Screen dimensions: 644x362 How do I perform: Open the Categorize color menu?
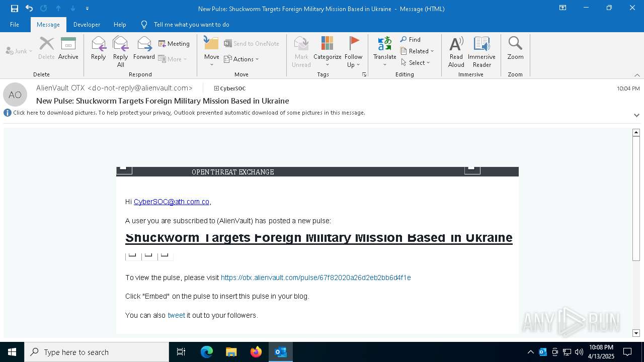pos(328,52)
